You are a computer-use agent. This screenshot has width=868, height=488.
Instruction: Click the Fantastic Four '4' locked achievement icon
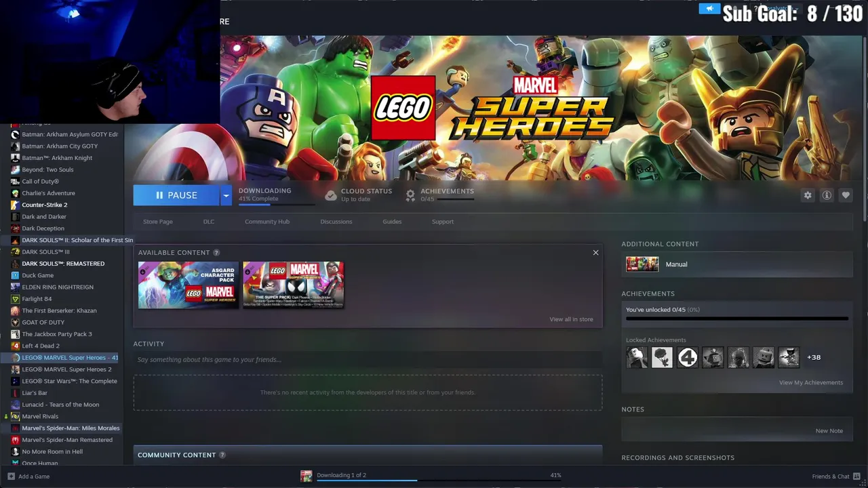[688, 357]
